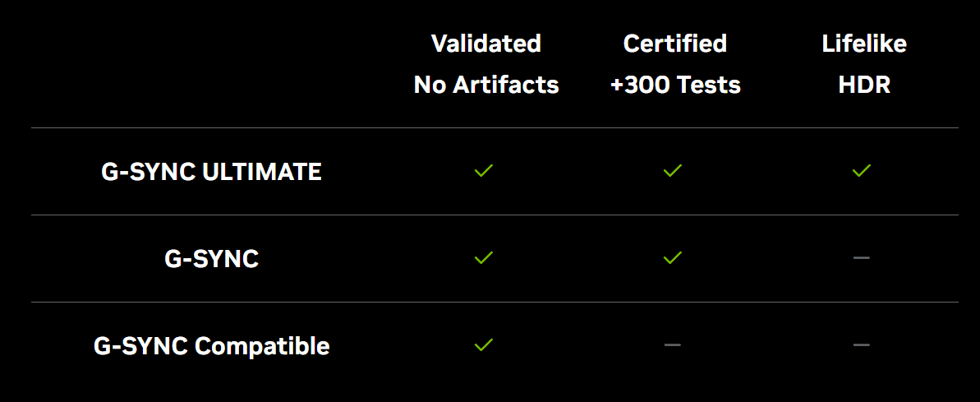The image size is (980, 402).
Task: Click the G-SYNC ULTIMATE row label
Action: coord(211,171)
